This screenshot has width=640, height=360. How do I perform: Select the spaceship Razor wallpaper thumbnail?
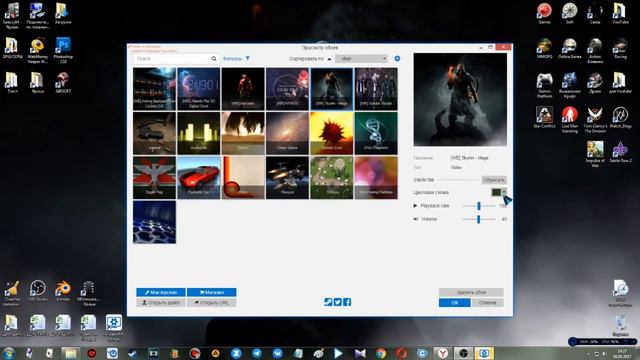[287, 178]
